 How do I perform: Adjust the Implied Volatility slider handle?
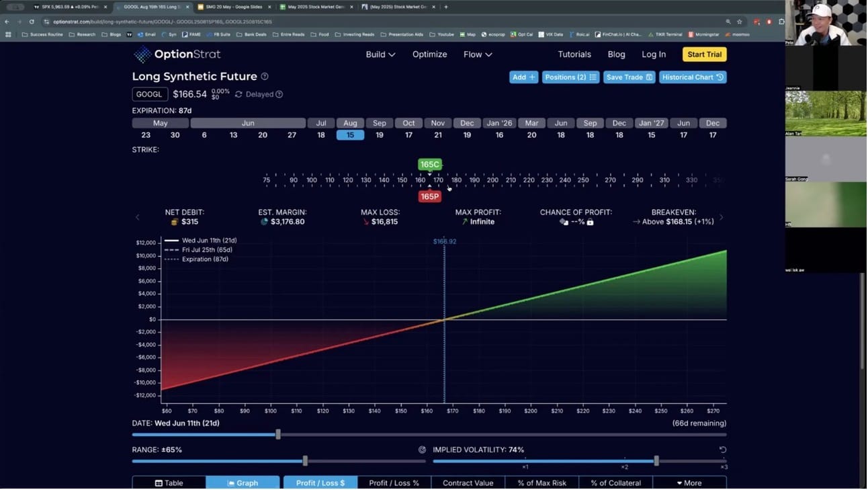point(656,461)
